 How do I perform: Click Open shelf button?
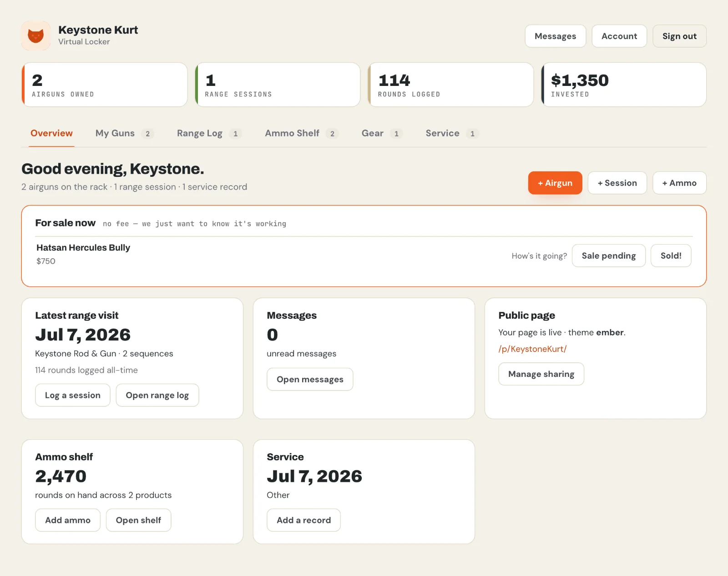[x=138, y=520]
